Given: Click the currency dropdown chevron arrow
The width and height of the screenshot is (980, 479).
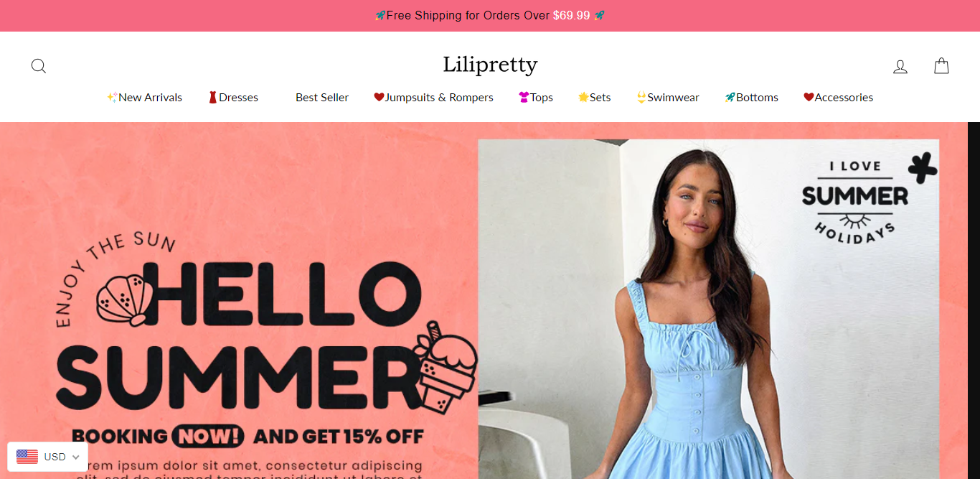Looking at the screenshot, I should click(75, 457).
